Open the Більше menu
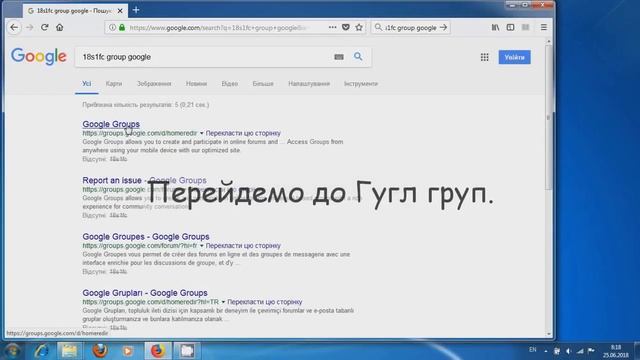This screenshot has height=360, width=640. click(263, 84)
